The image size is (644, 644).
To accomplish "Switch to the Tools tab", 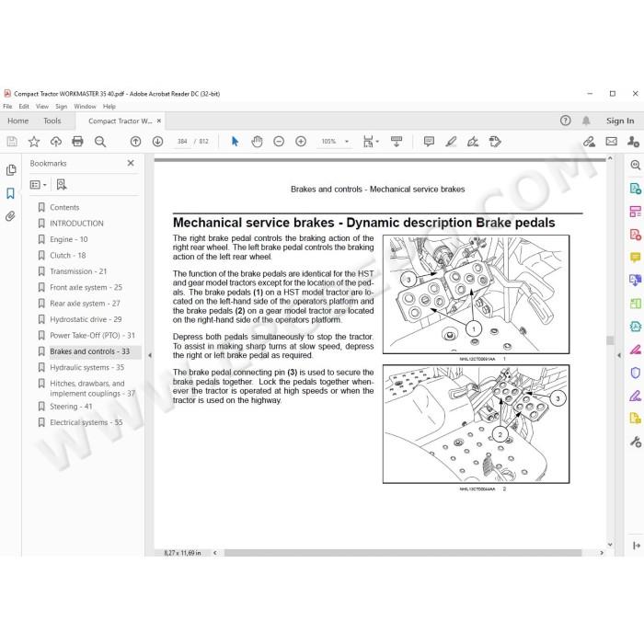I will [52, 121].
